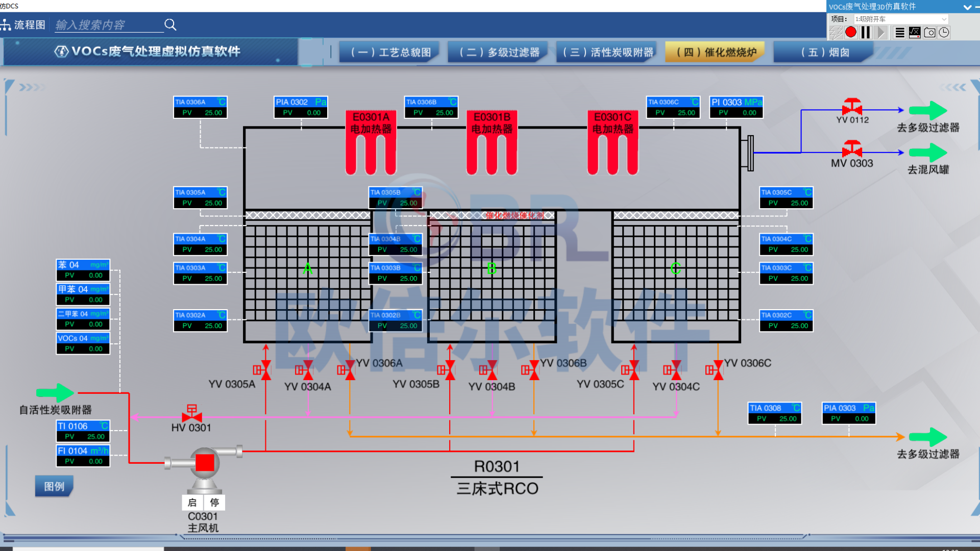Viewport: 980px width, 551px height.
Task: Click the red record button in toolbar
Action: pos(850,33)
